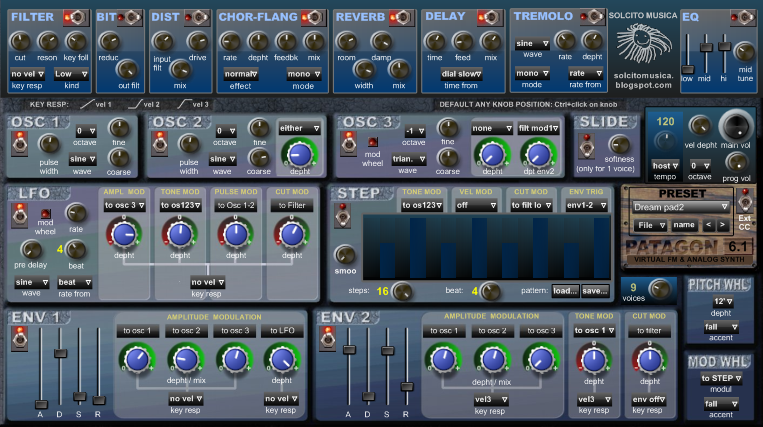Click the pattern save button

click(595, 291)
